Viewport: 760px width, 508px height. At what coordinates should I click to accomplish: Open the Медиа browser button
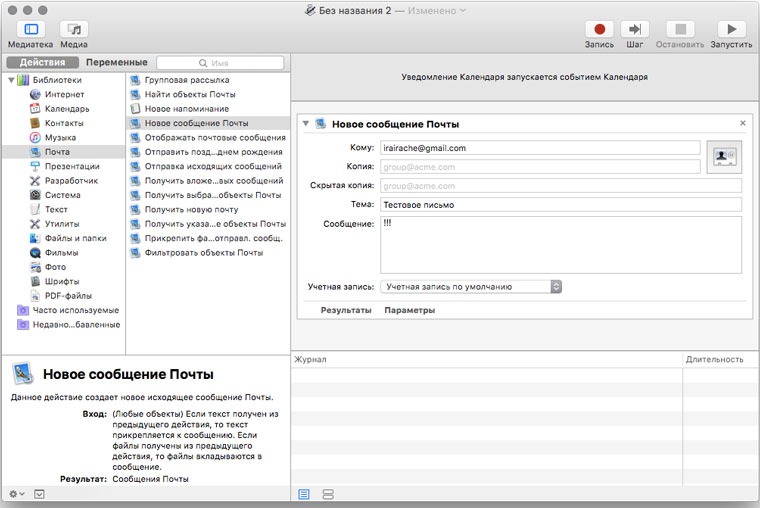[x=74, y=29]
